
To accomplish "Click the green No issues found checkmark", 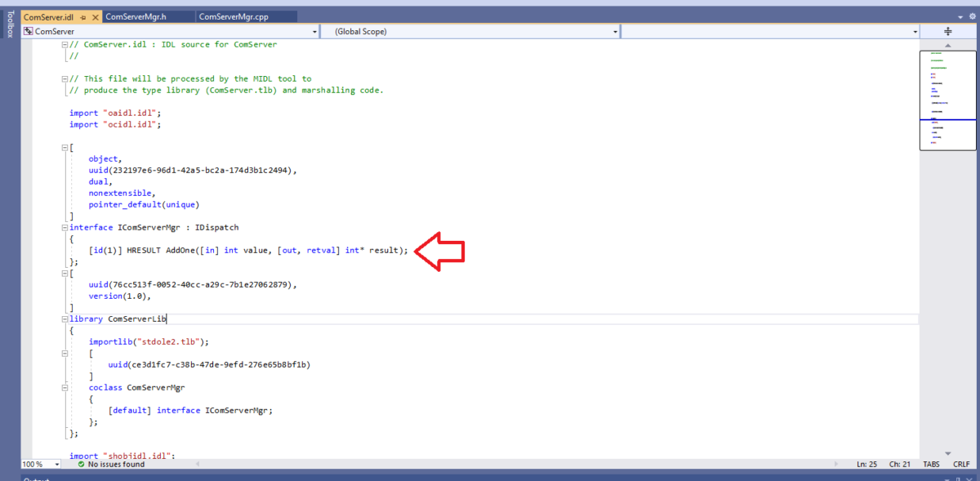I will 80,464.
